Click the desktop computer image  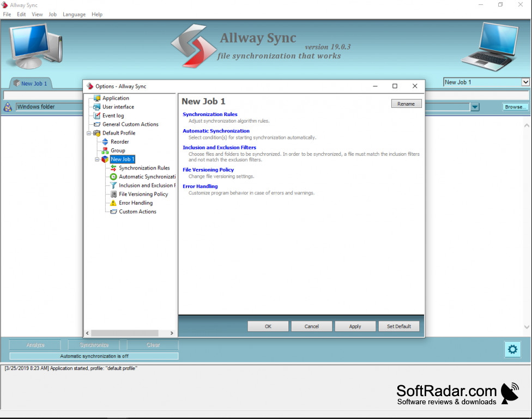37,46
